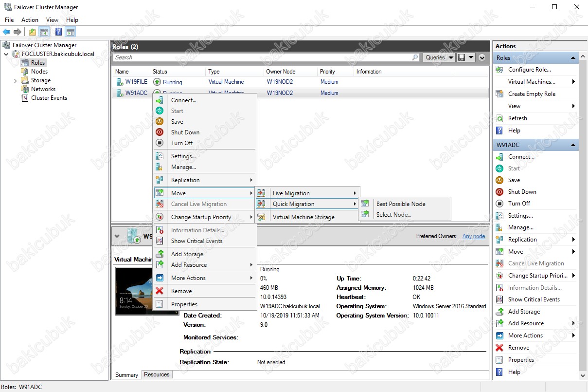Collapse the Roles section in Actions pane
The image size is (588, 392).
[573, 58]
